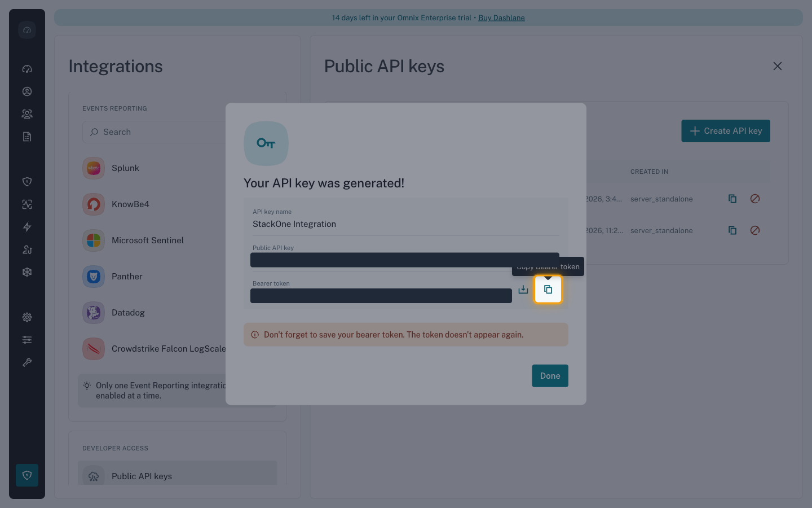Click the CREATED IN column header
The width and height of the screenshot is (812, 508).
click(649, 172)
